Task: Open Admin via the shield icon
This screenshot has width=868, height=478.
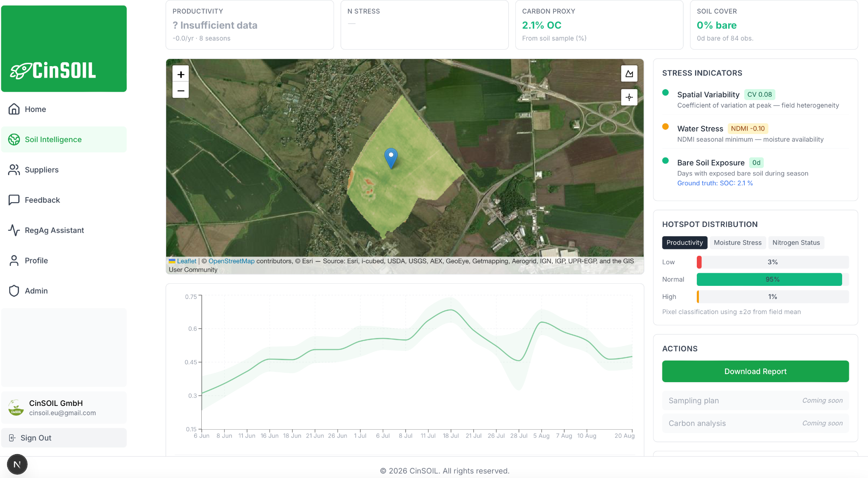Action: (14, 291)
